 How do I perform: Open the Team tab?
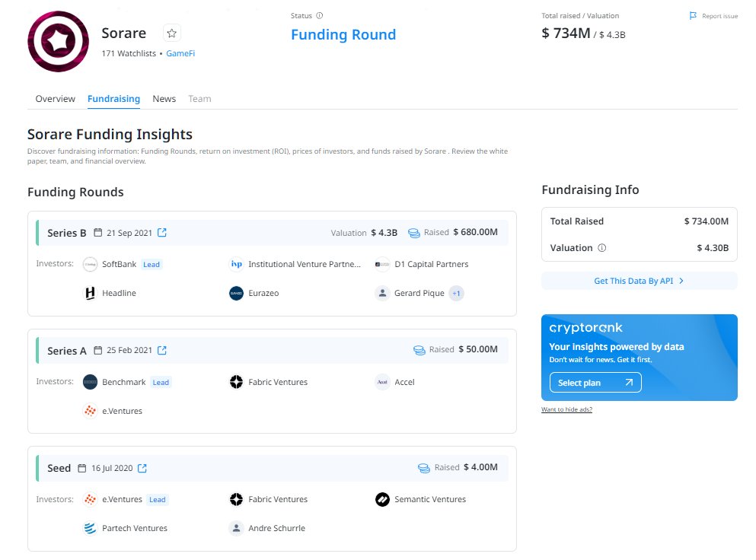(x=199, y=99)
